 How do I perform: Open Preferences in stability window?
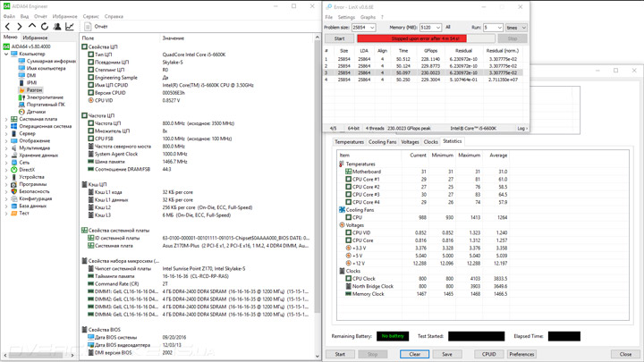(x=521, y=354)
